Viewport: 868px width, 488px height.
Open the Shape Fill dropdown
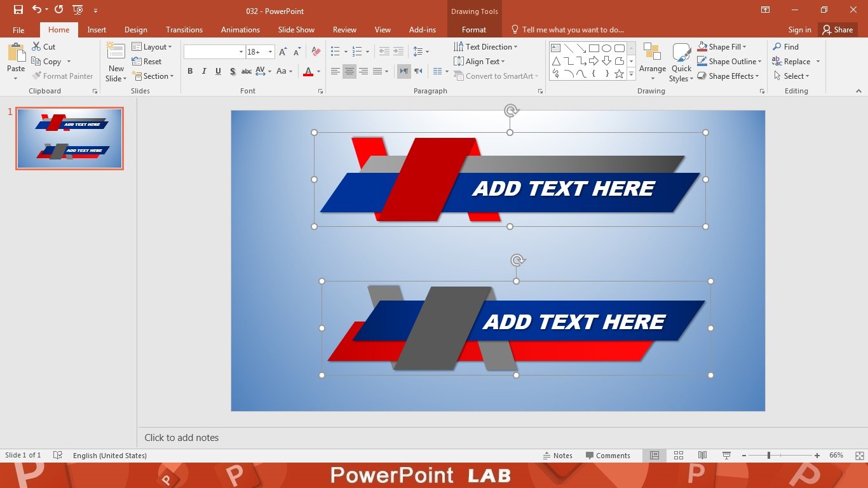point(722,46)
